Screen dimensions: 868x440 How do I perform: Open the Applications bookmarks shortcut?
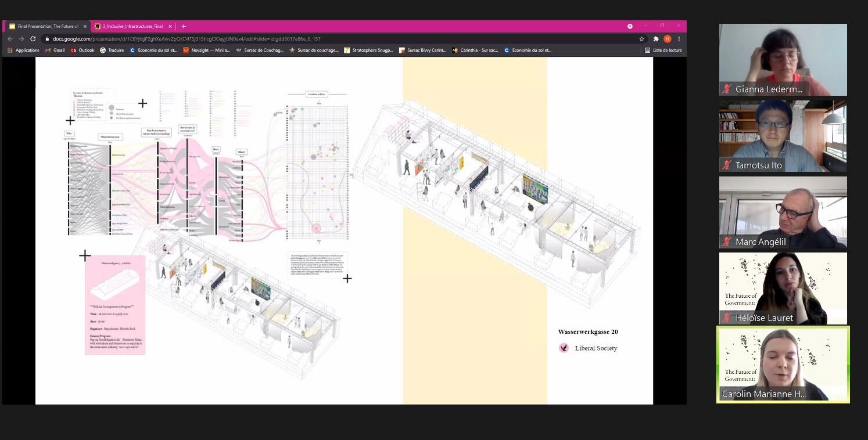point(23,51)
